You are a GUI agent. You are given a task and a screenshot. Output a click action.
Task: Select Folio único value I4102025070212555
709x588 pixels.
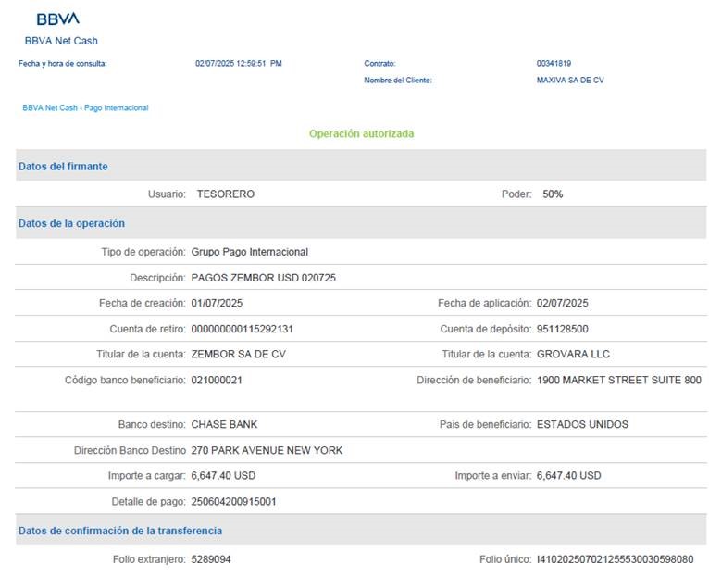(615, 559)
